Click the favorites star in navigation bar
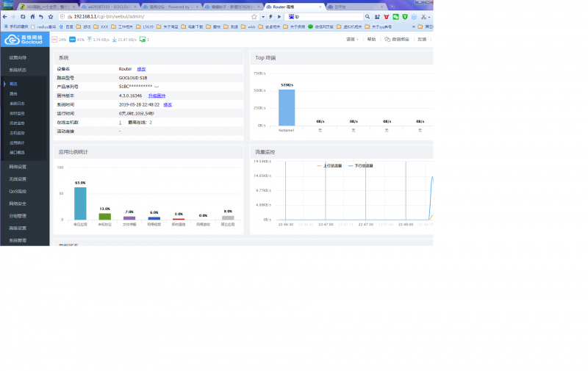This screenshot has width=588, height=371. (51, 16)
